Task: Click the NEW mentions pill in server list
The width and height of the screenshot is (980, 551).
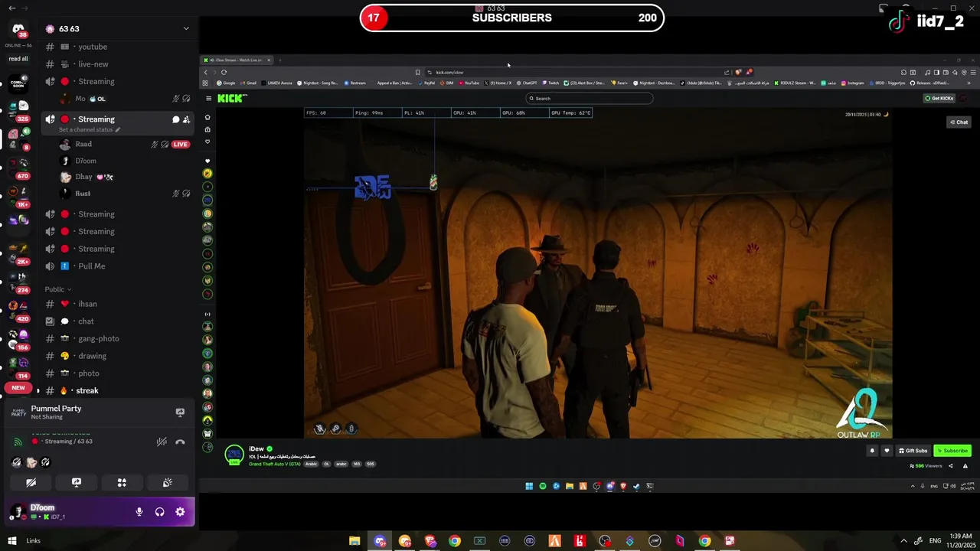Action: point(18,388)
